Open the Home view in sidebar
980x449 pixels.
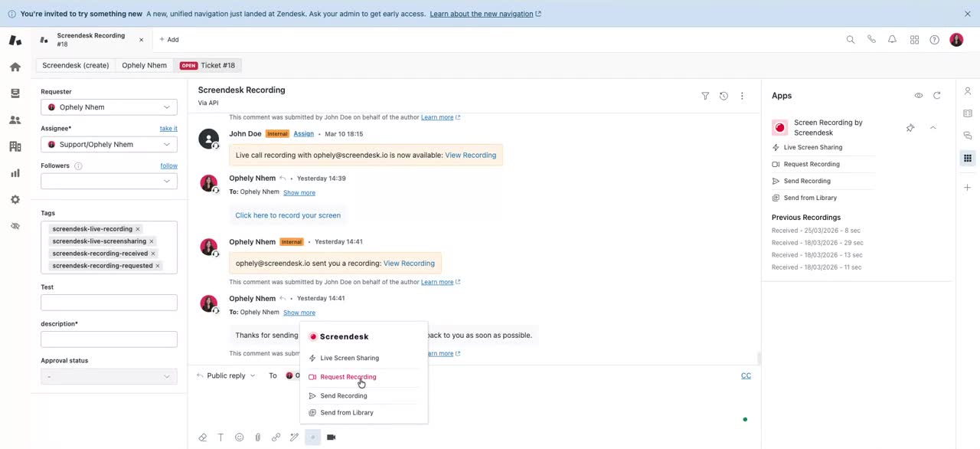coord(15,67)
